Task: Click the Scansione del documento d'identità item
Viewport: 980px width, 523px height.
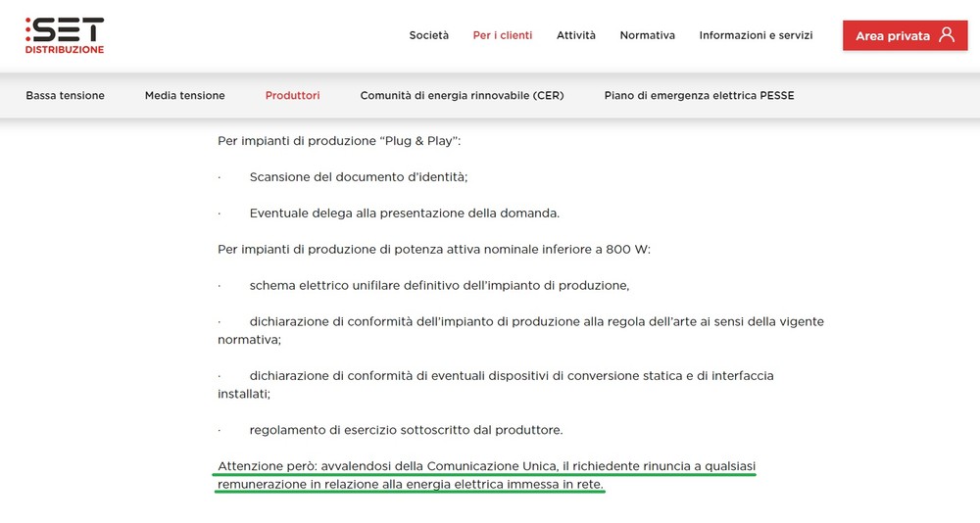Action: pyautogui.click(x=359, y=177)
